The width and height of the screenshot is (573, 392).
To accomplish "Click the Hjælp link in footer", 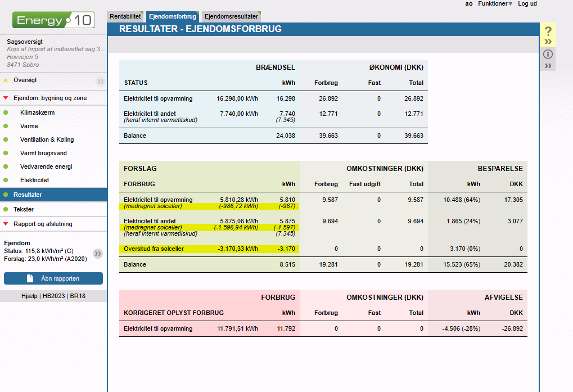I will (30, 295).
